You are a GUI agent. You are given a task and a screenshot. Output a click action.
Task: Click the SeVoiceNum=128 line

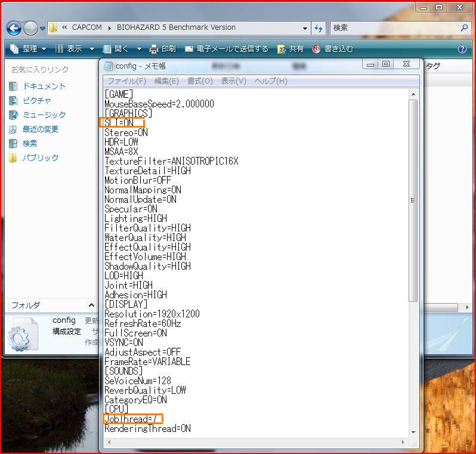point(138,381)
